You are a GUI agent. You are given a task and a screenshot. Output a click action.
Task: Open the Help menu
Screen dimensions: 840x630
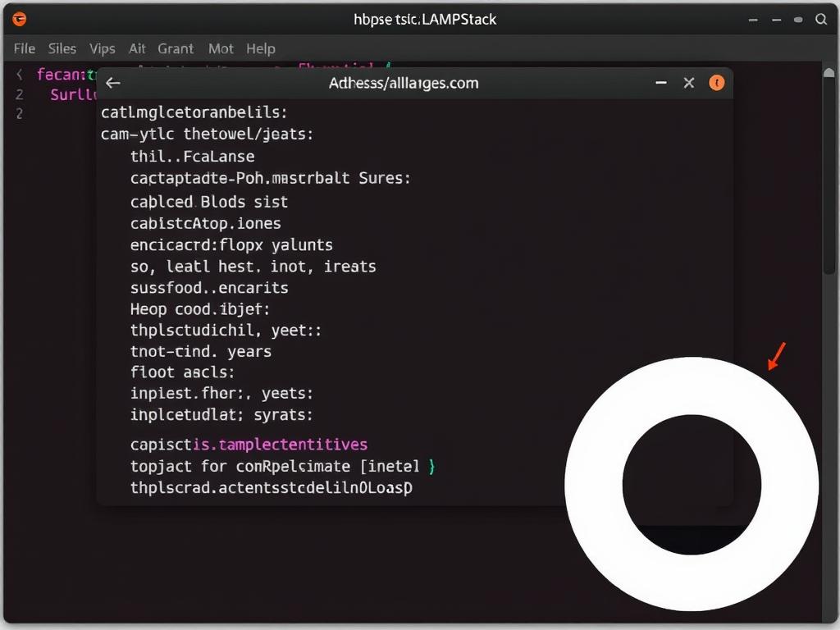[x=260, y=48]
